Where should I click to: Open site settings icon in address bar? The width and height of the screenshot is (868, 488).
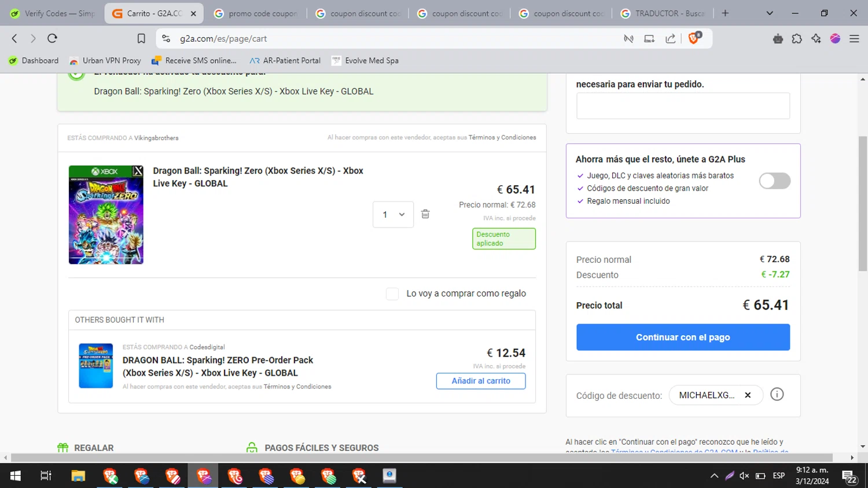[x=166, y=39]
